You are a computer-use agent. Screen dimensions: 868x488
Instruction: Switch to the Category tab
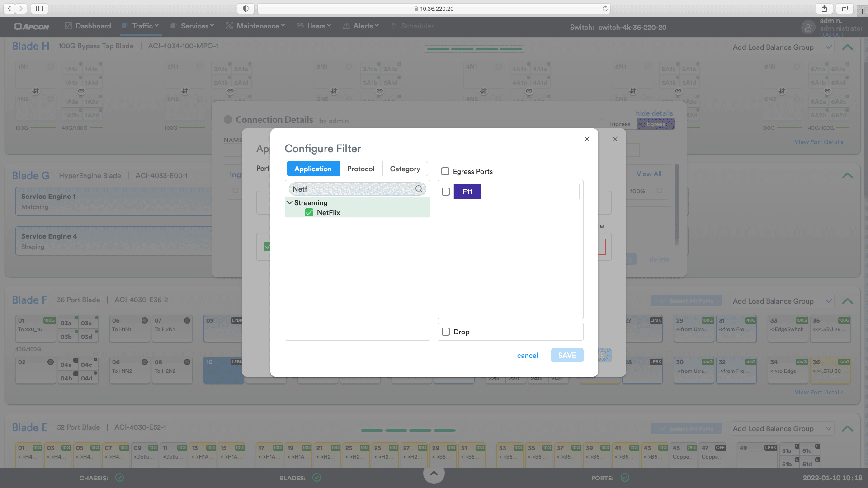point(405,169)
